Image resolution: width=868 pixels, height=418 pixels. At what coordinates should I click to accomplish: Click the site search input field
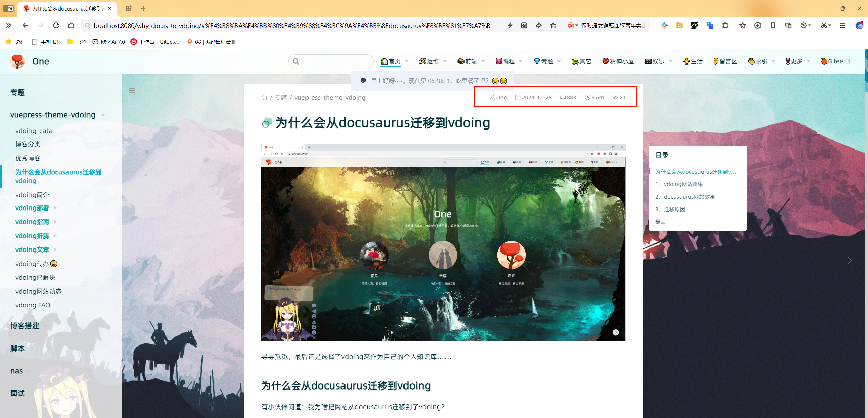tap(331, 61)
